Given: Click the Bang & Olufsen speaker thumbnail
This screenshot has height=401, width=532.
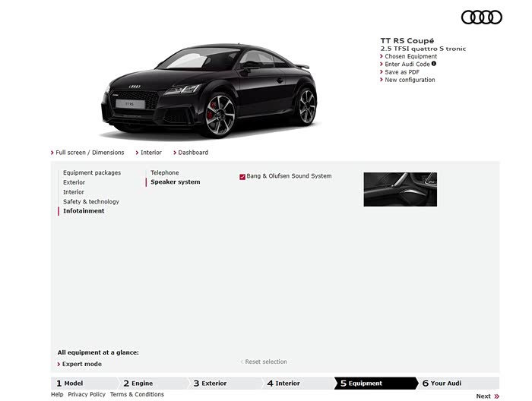Looking at the screenshot, I should pos(400,189).
